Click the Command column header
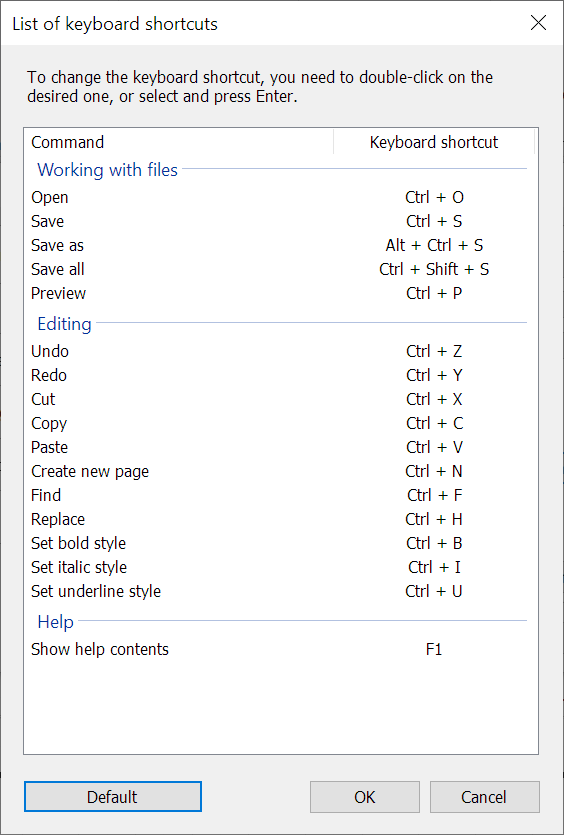564x835 pixels. [179, 142]
